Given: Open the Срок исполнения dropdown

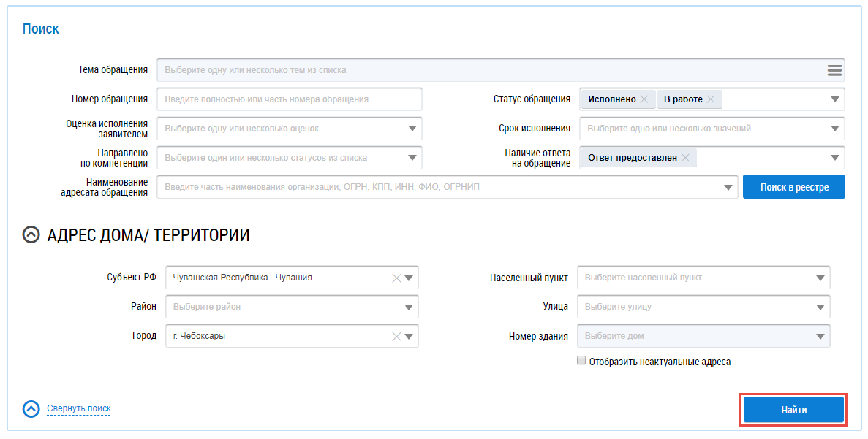Looking at the screenshot, I should [x=835, y=129].
